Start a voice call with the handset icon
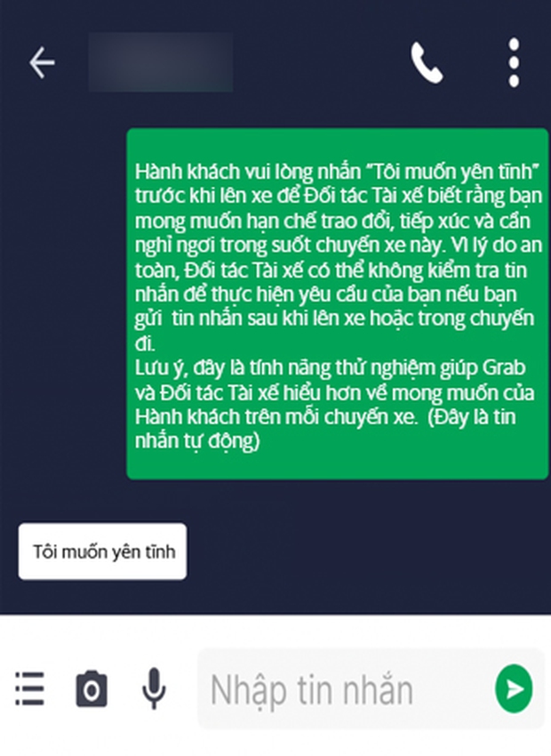 (427, 63)
